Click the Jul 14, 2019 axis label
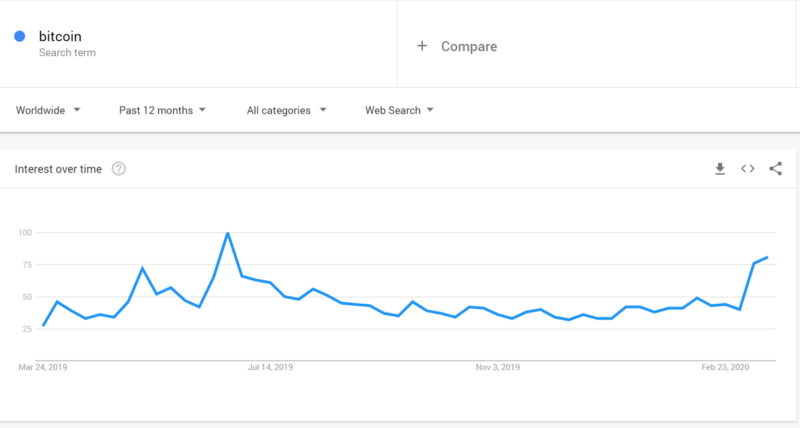This screenshot has width=800, height=428. pyautogui.click(x=270, y=367)
